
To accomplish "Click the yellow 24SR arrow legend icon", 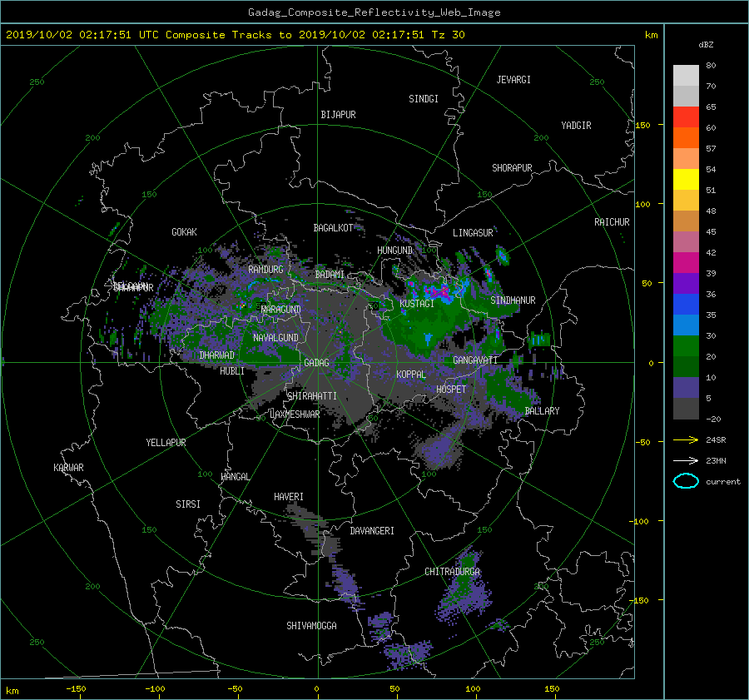I will [686, 439].
